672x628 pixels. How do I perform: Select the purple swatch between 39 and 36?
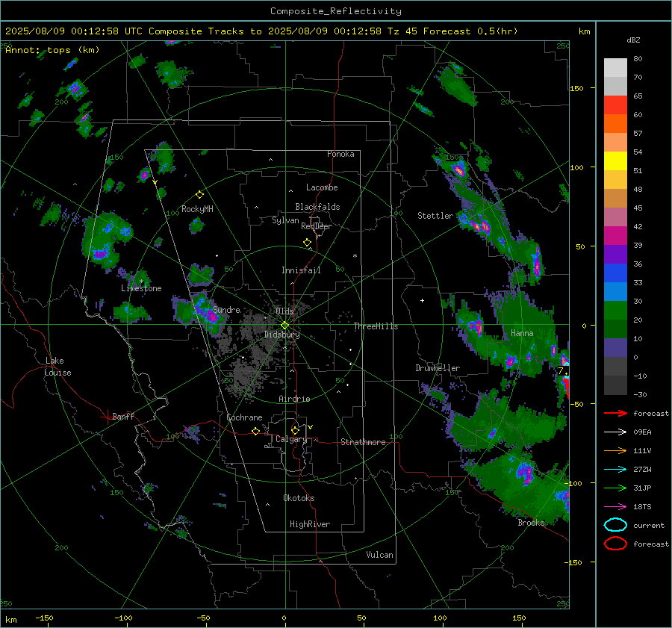point(615,254)
